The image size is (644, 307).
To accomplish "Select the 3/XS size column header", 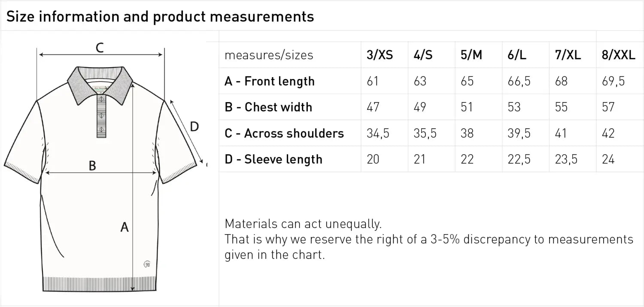I will (380, 55).
